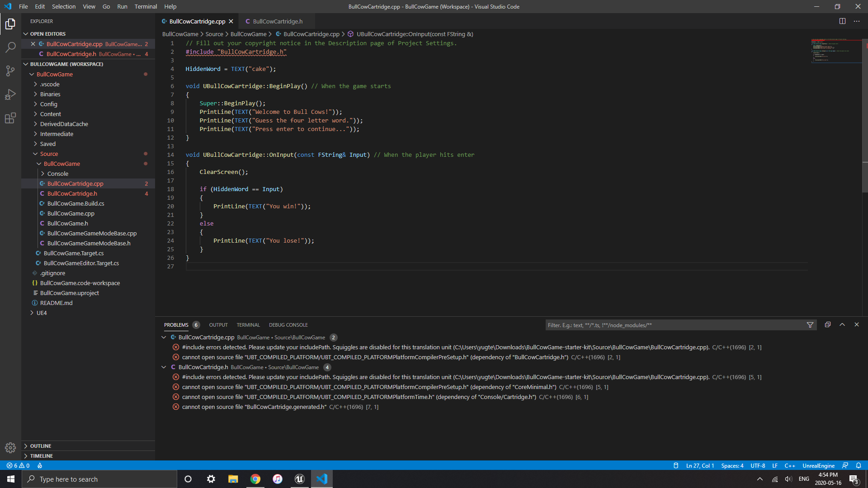Open the Source Control view
868x488 pixels.
coord(10,71)
